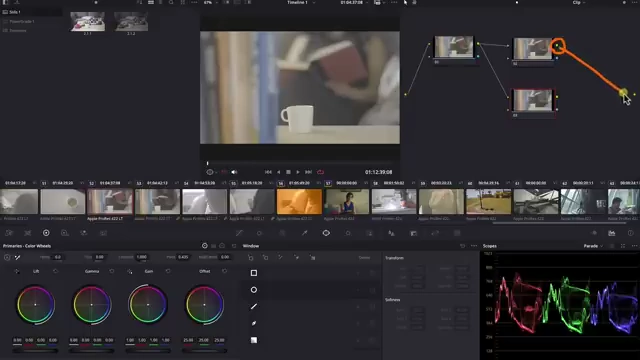
Task: Select the Timelines album
Action: pos(18,30)
